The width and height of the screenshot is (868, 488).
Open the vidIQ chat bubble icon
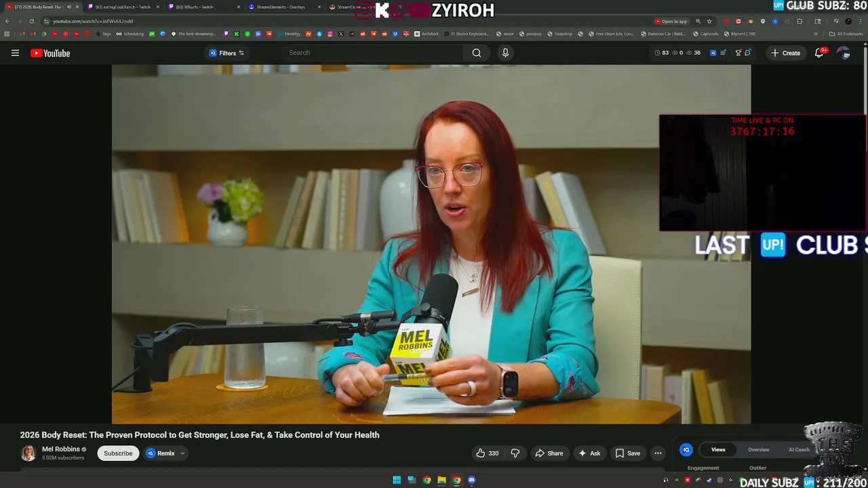coord(747,53)
